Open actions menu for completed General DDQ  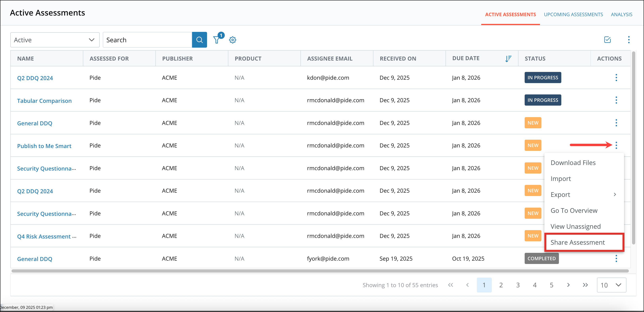(616, 258)
